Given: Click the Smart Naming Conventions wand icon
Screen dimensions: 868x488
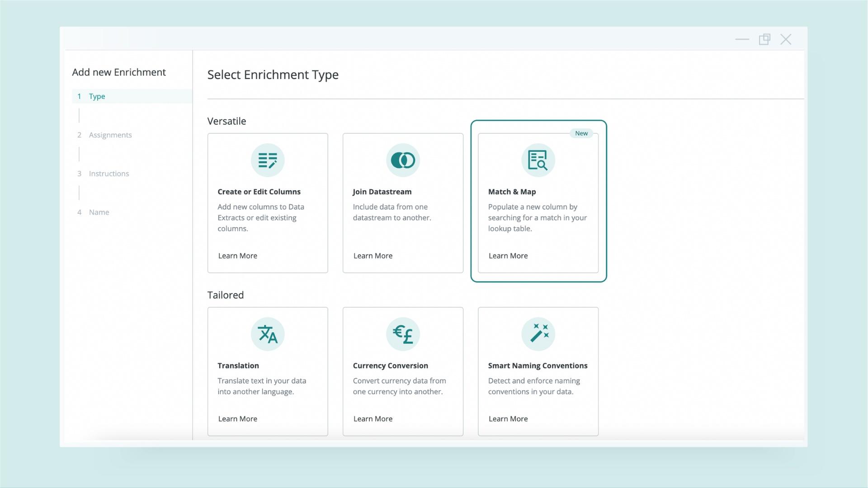Looking at the screenshot, I should 538,334.
